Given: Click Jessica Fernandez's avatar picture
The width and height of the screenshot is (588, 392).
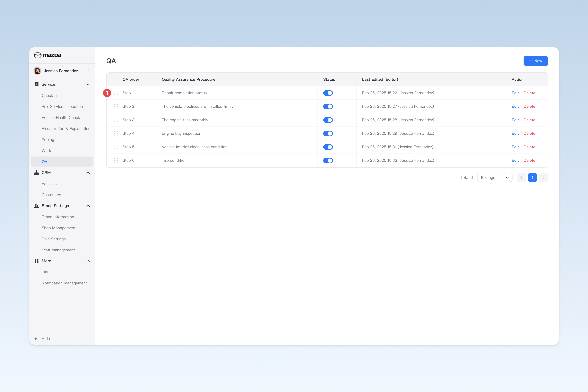Looking at the screenshot, I should [37, 71].
